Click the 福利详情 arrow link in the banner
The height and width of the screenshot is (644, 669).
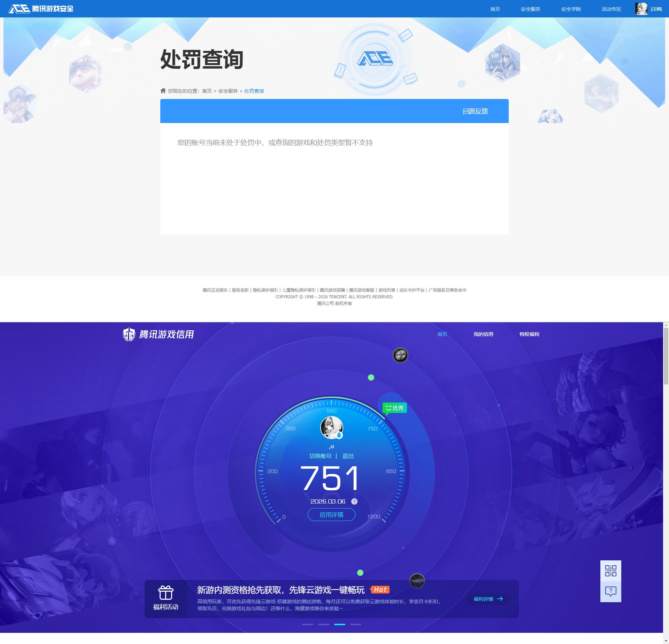(488, 599)
